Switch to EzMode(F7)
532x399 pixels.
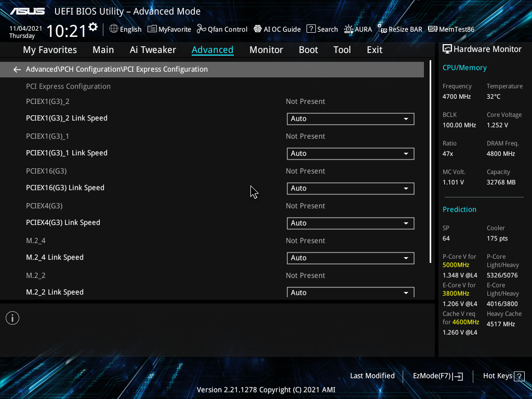[437, 376]
